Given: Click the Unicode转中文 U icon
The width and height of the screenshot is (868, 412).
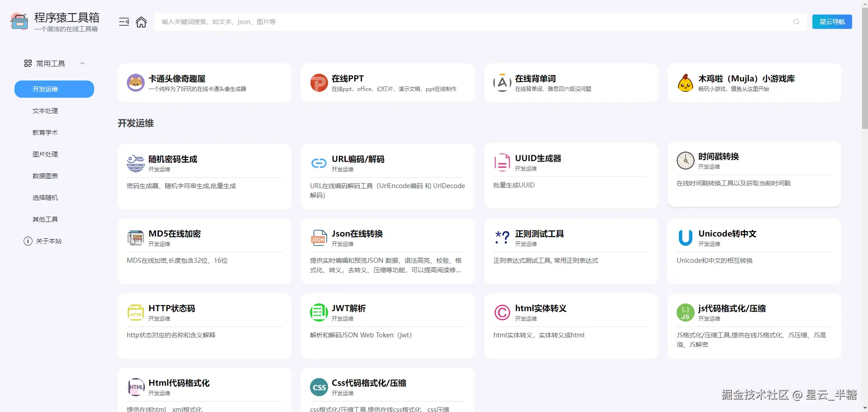Looking at the screenshot, I should click(x=686, y=238).
